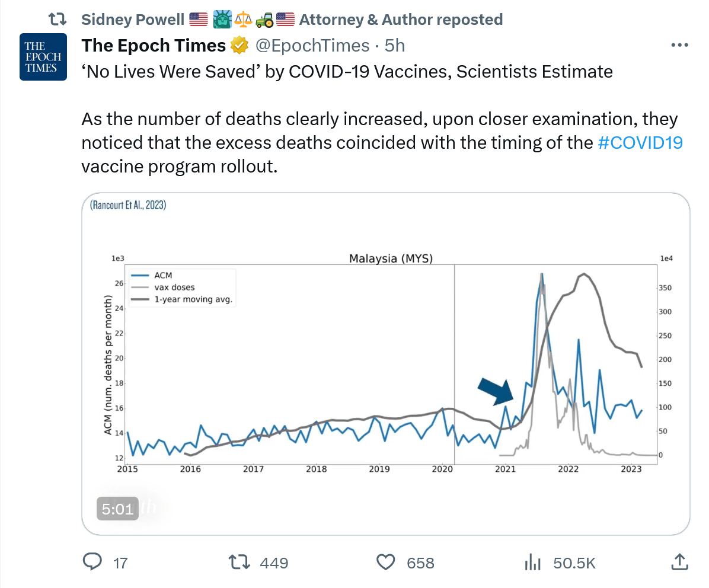Open The Epoch Times display name

[x=154, y=45]
